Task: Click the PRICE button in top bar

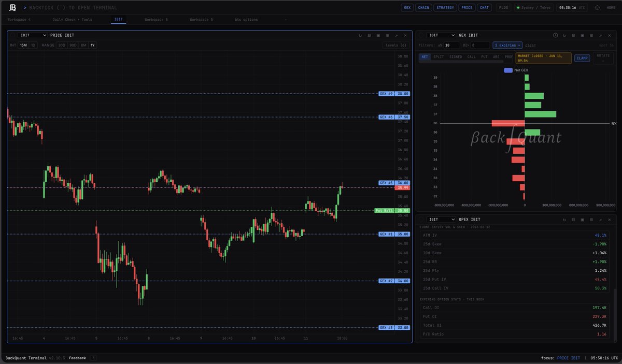Action: (x=466, y=8)
